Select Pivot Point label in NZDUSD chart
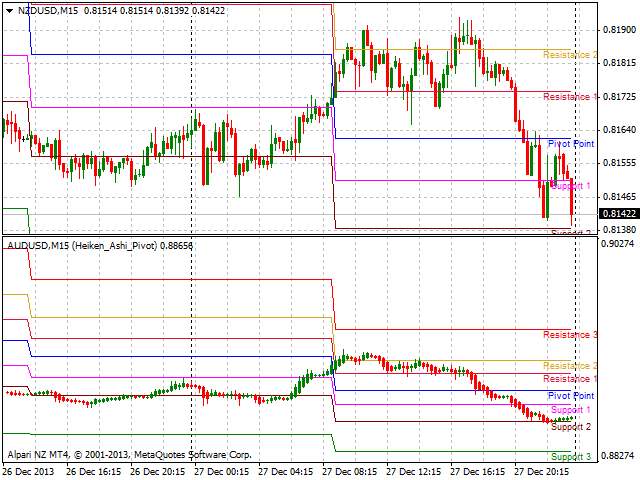Viewport: 640px width, 480px height. (571, 144)
